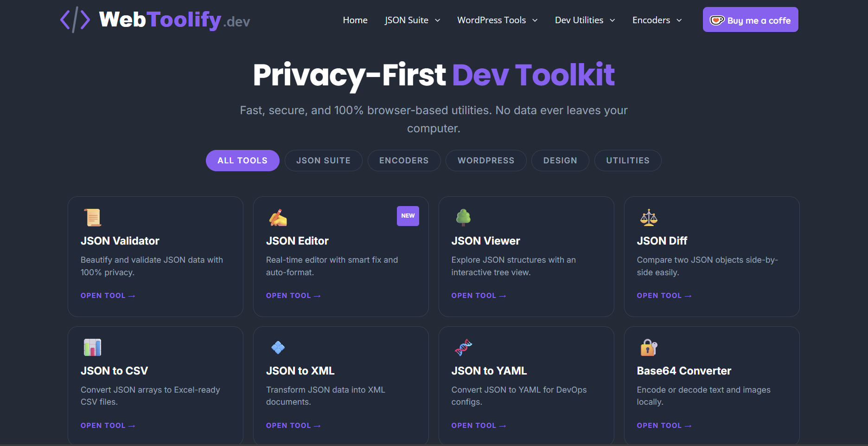Select the JSON to CSV bar chart icon
This screenshot has width=868, height=446.
[x=92, y=347]
